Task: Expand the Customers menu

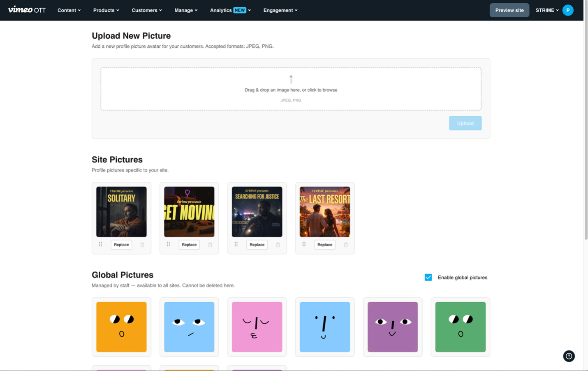Action: pyautogui.click(x=147, y=10)
